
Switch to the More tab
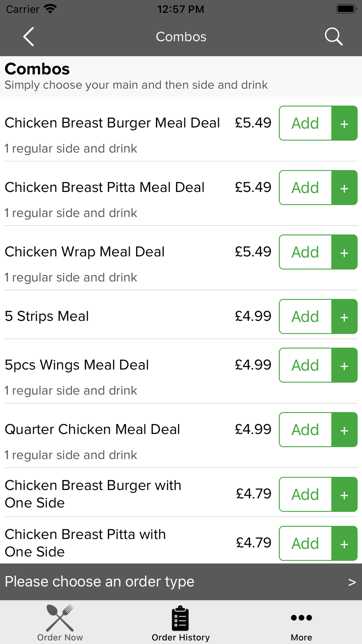(301, 623)
